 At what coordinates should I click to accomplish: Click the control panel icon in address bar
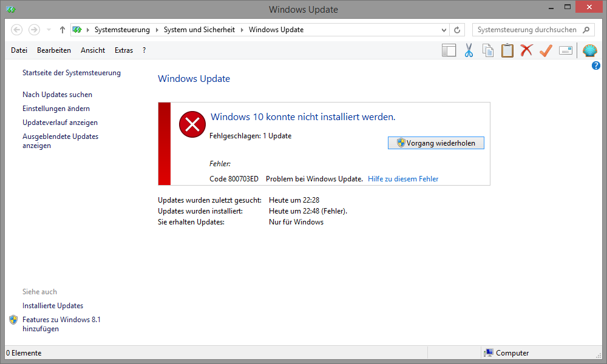[77, 30]
